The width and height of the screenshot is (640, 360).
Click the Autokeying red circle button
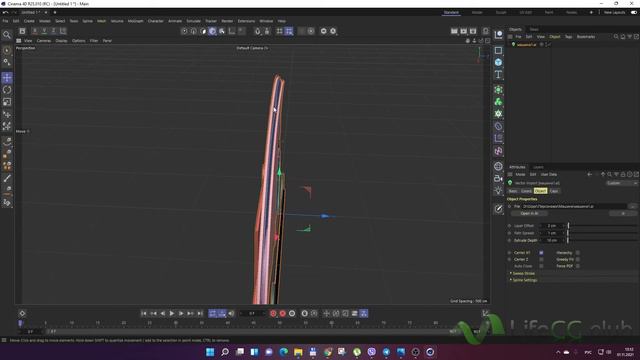pos(282,313)
